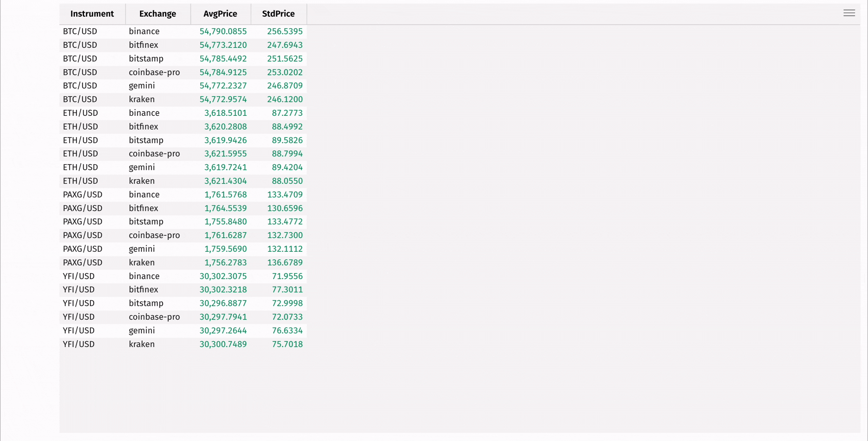
Task: Click the AvgPrice cell showing 3,621.4304
Action: [225, 181]
